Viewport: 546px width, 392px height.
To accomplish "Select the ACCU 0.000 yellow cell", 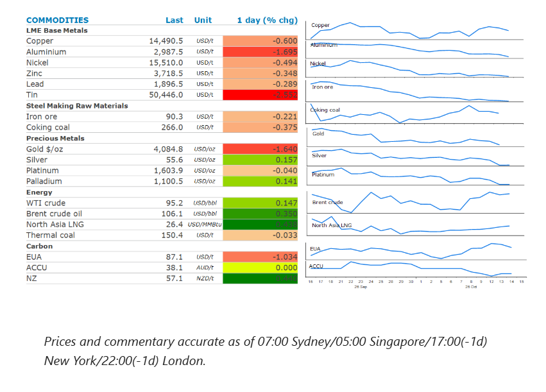I will coord(260,268).
